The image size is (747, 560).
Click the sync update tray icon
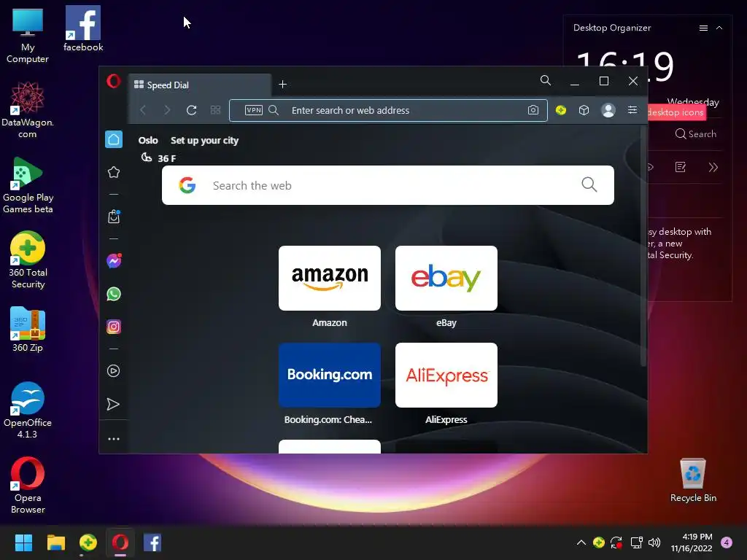pyautogui.click(x=616, y=542)
